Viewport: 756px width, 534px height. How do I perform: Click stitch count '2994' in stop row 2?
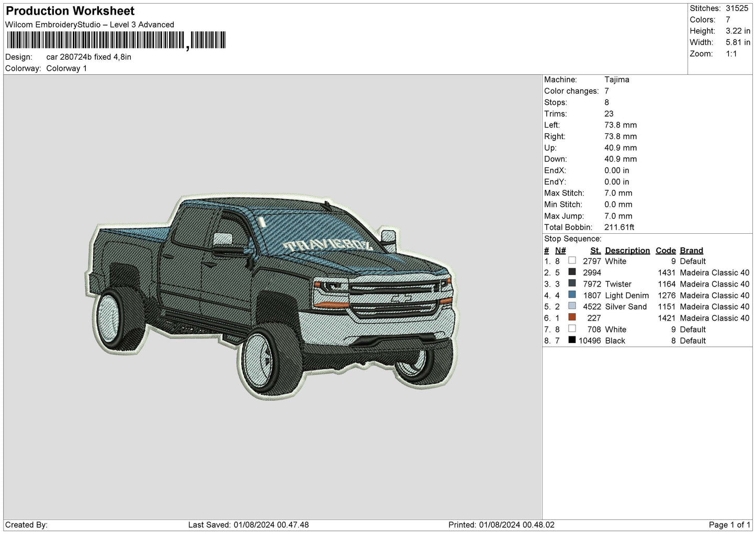coord(592,272)
